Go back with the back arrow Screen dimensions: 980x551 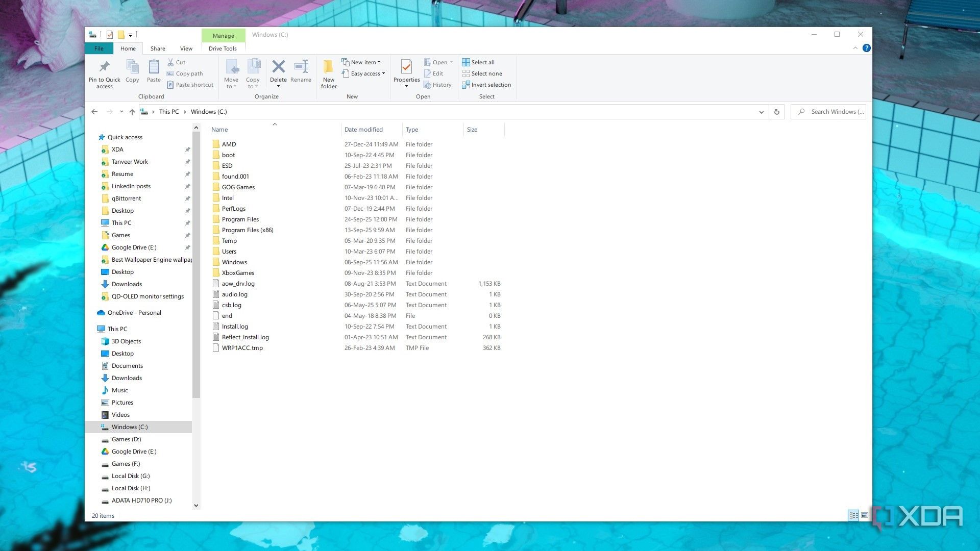94,112
